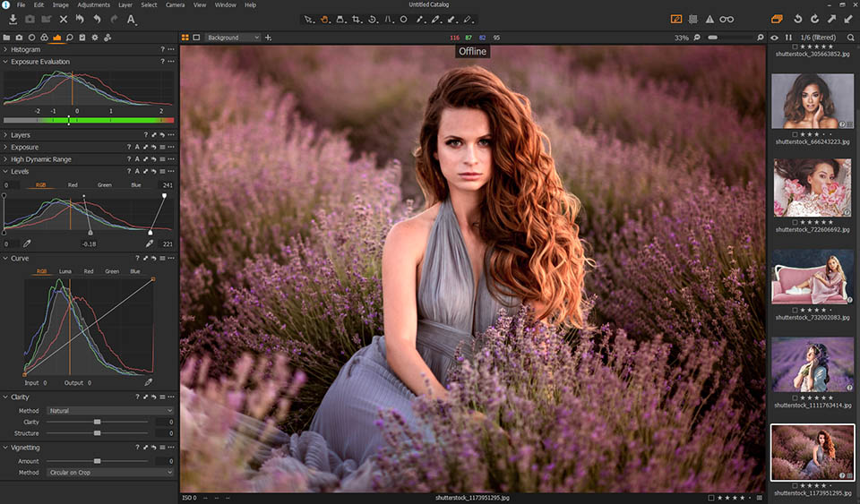Select the Rotation straighten tool

[x=373, y=19]
